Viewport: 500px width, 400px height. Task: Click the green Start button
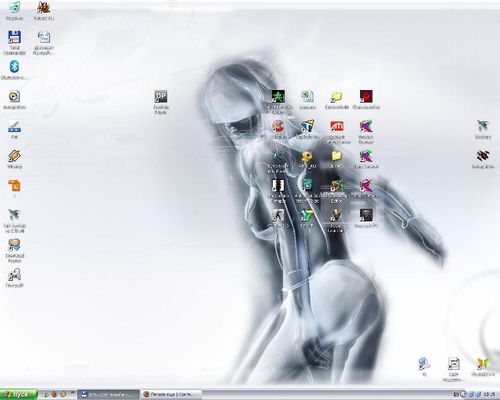[18, 395]
